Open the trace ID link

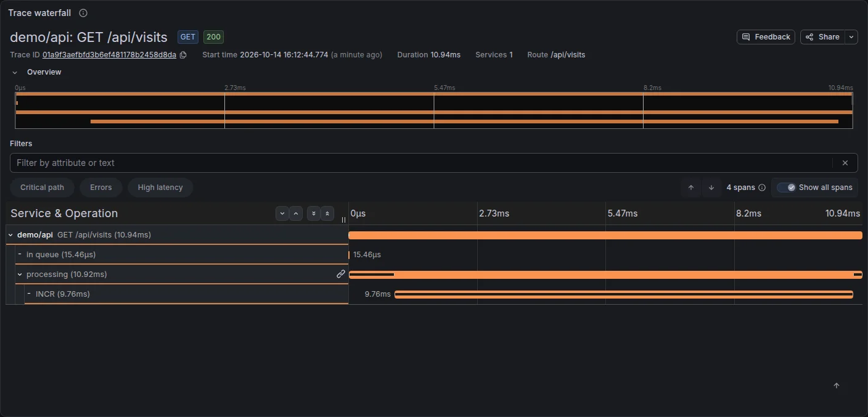point(109,55)
